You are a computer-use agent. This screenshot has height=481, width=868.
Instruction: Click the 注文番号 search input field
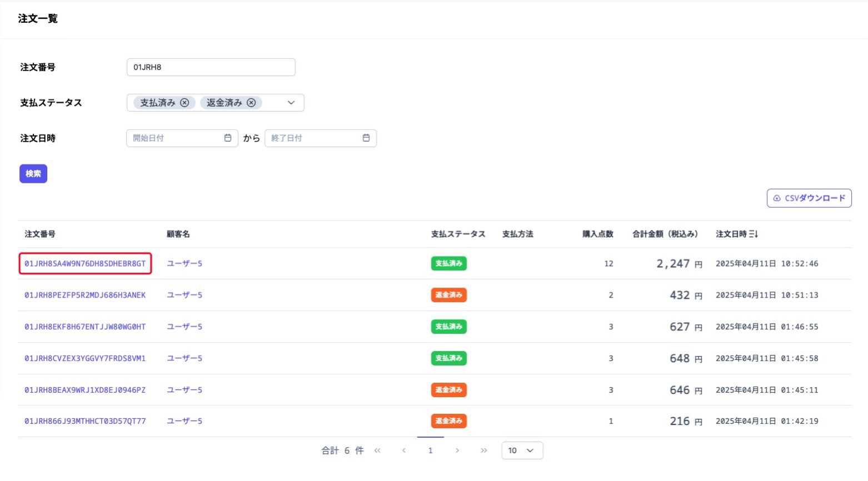pyautogui.click(x=211, y=67)
